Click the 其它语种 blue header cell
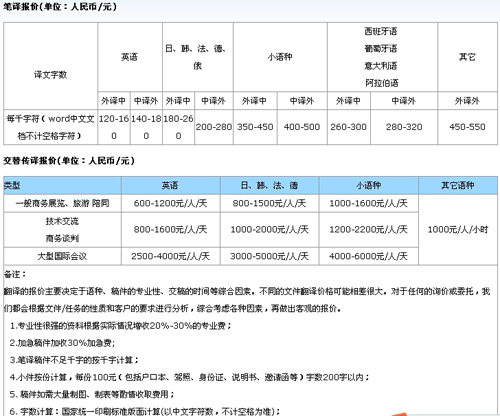 pyautogui.click(x=458, y=186)
